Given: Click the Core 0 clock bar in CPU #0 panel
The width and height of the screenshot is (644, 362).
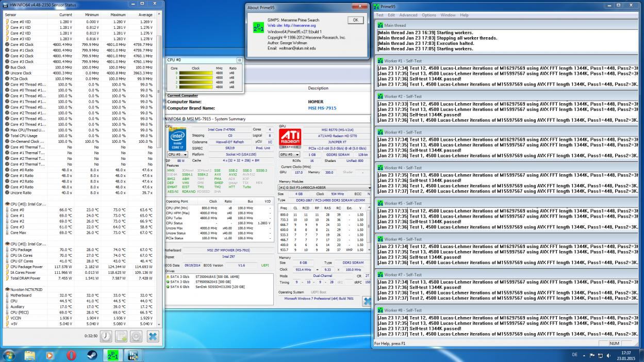Looking at the screenshot, I should (x=195, y=73).
